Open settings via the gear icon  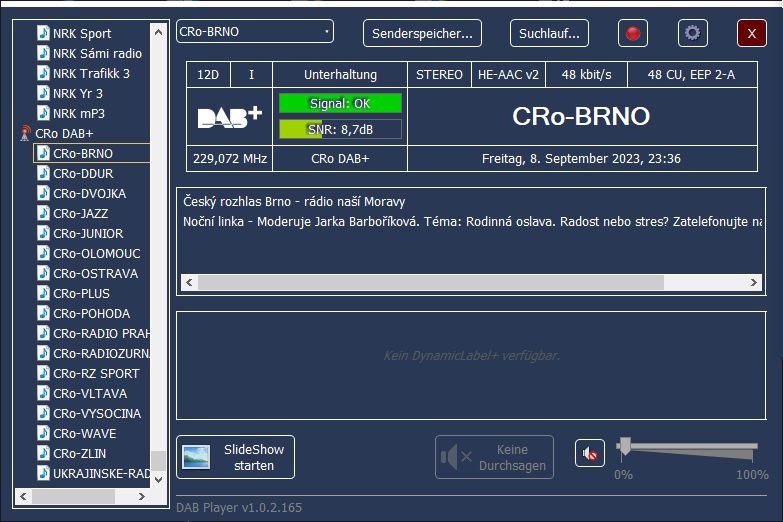click(693, 33)
